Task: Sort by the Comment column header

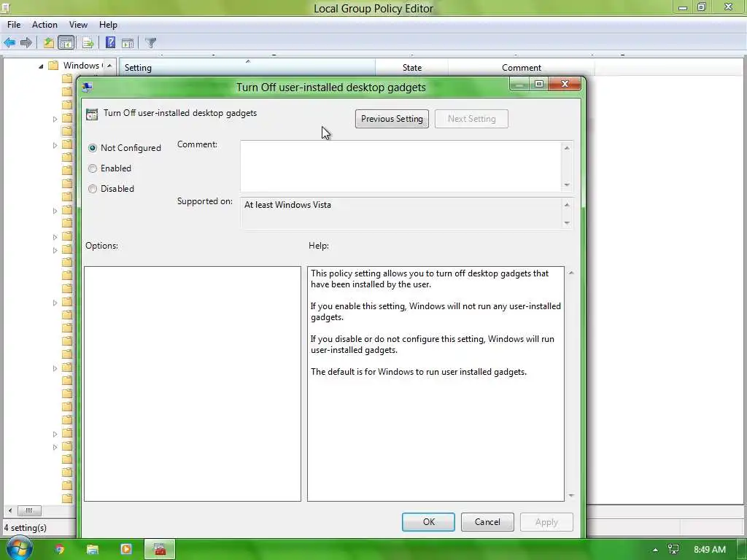Action: (521, 68)
